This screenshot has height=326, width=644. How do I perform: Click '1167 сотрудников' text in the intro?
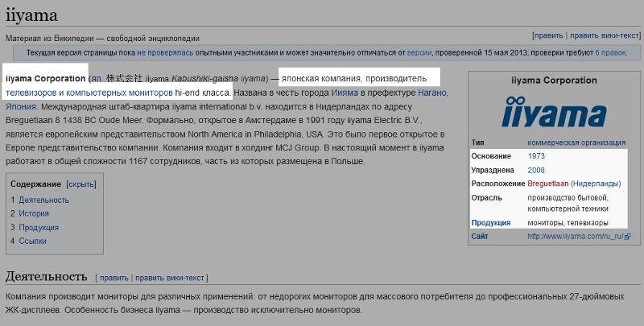[164, 161]
